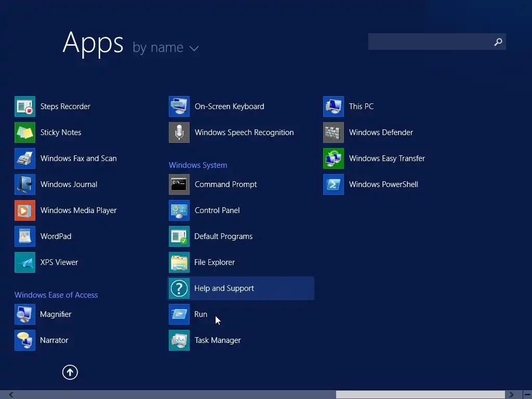Launch Windows Media Player icon
The width and height of the screenshot is (532, 399).
pyautogui.click(x=25, y=210)
